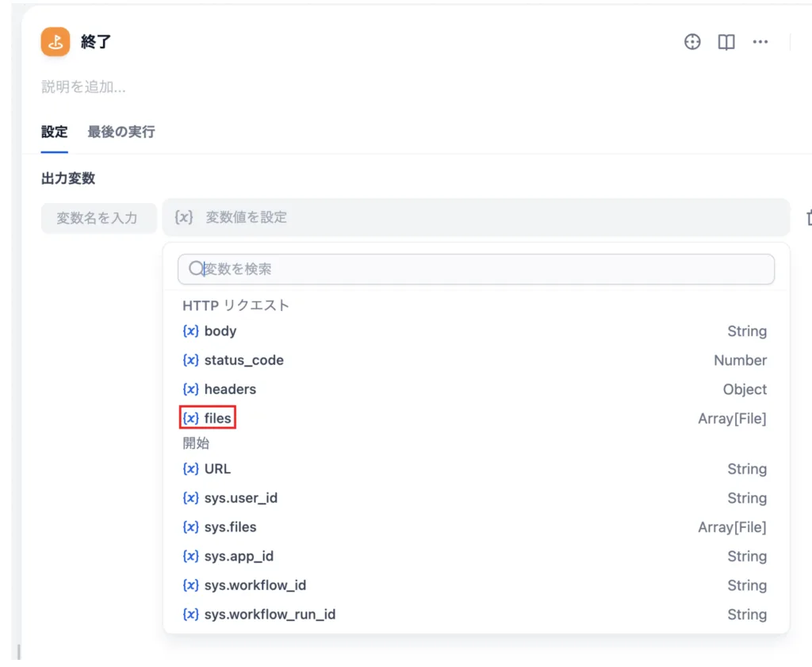
Task: Pick the URL variable under 開始
Action: click(217, 469)
